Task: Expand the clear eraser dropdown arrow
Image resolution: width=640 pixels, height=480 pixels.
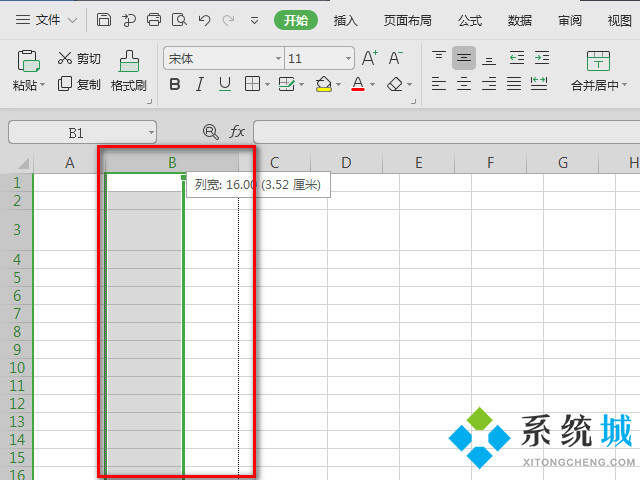Action: point(409,85)
